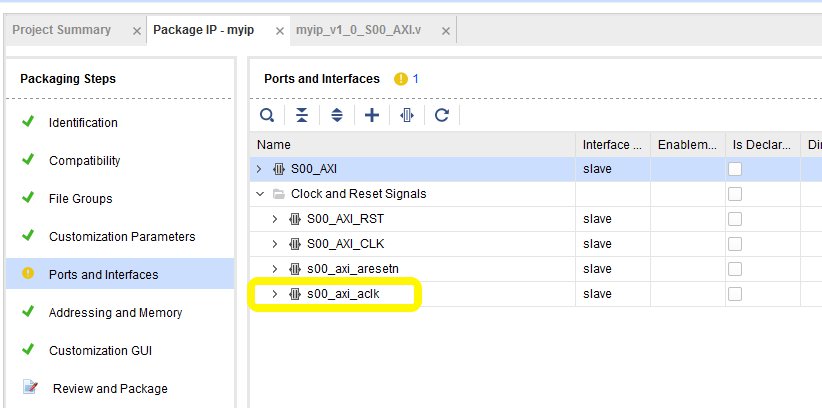Click the interface port toolbar icon
This screenshot has height=408, width=822.
[407, 115]
